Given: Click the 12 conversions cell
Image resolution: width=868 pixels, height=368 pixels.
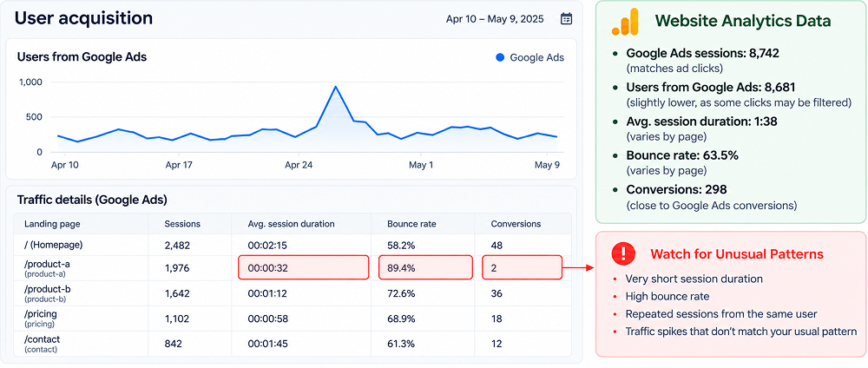Looking at the screenshot, I should click(x=496, y=344).
